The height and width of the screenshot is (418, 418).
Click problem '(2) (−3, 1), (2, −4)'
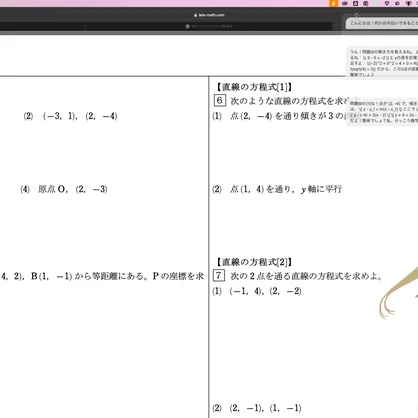70,116
